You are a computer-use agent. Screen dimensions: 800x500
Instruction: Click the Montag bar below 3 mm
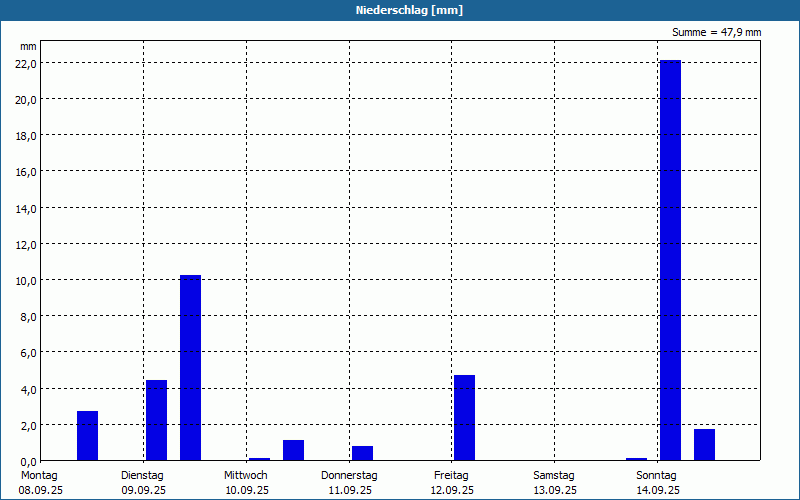(x=87, y=436)
